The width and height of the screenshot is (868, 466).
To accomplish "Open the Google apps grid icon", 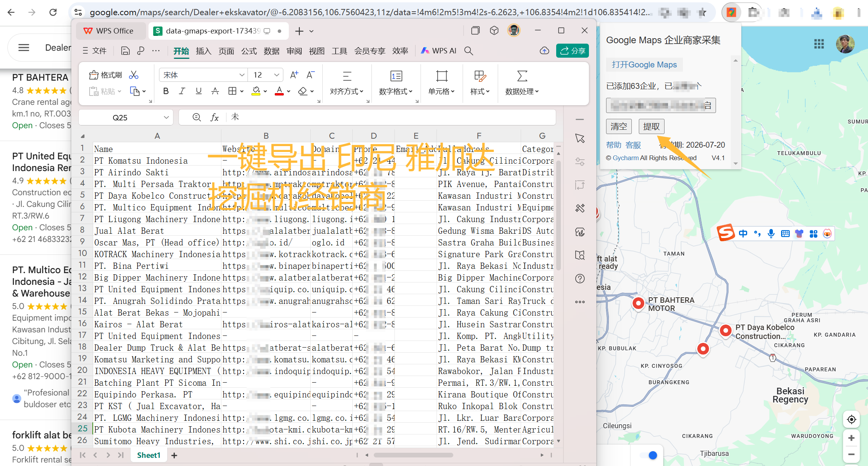I will click(x=819, y=44).
